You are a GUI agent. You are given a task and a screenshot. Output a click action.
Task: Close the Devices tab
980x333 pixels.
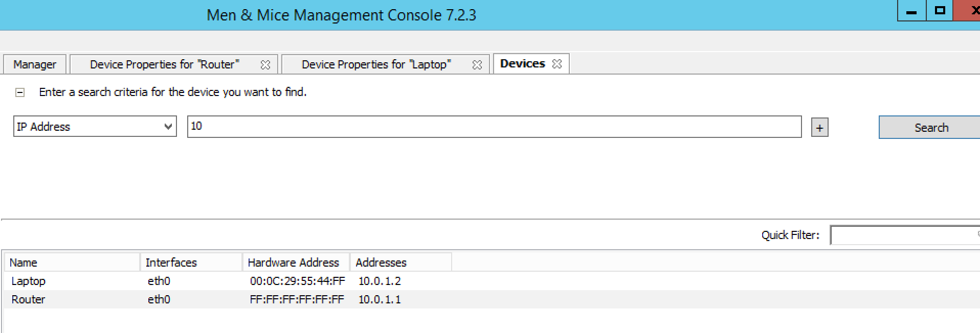pos(557,64)
